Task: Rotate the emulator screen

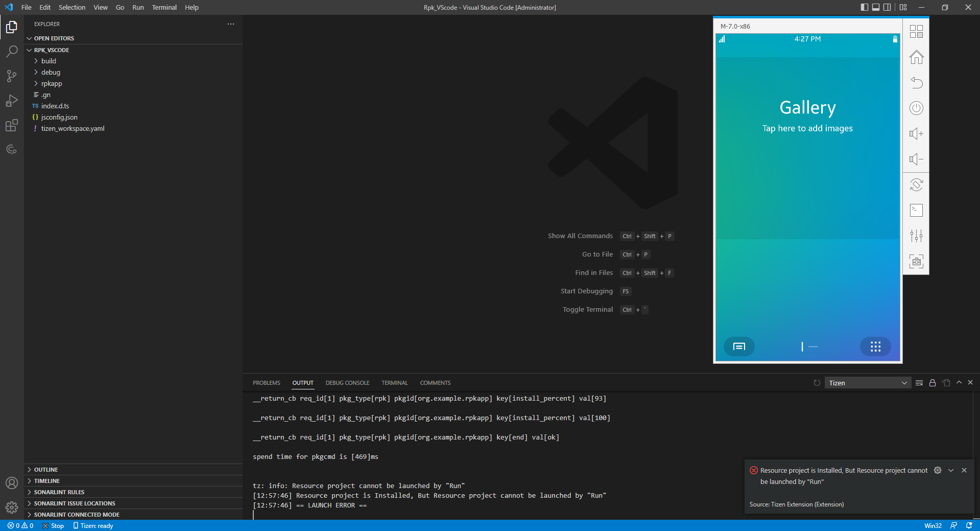Action: [916, 184]
